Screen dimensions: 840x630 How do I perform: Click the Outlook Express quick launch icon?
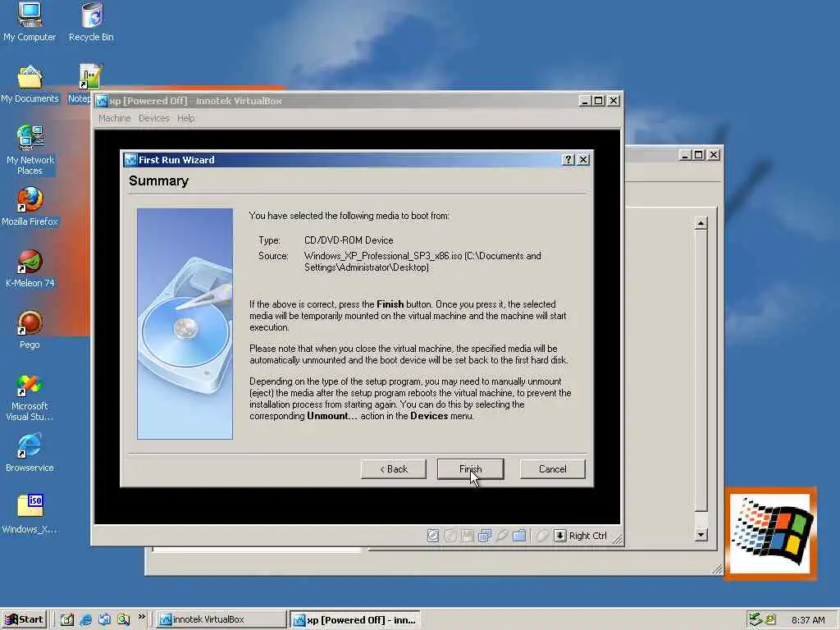click(104, 619)
